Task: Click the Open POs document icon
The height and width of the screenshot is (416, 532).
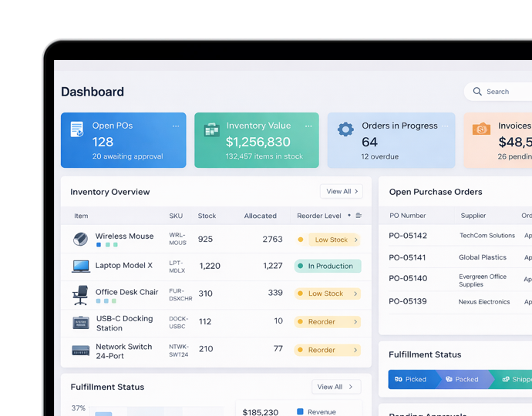Action: pyautogui.click(x=76, y=129)
